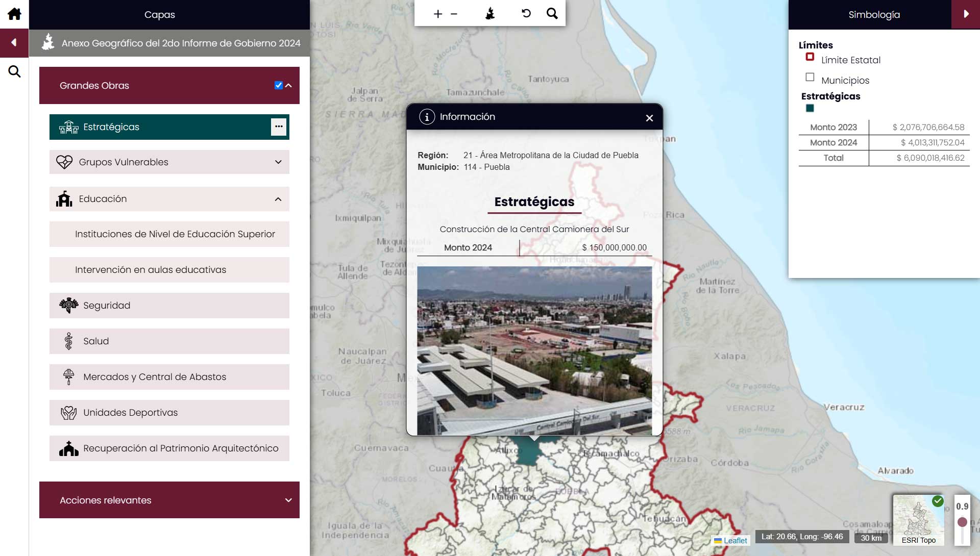Click 'Construcción de la Central Camionera del Sur'
This screenshot has width=980, height=556.
534,229
